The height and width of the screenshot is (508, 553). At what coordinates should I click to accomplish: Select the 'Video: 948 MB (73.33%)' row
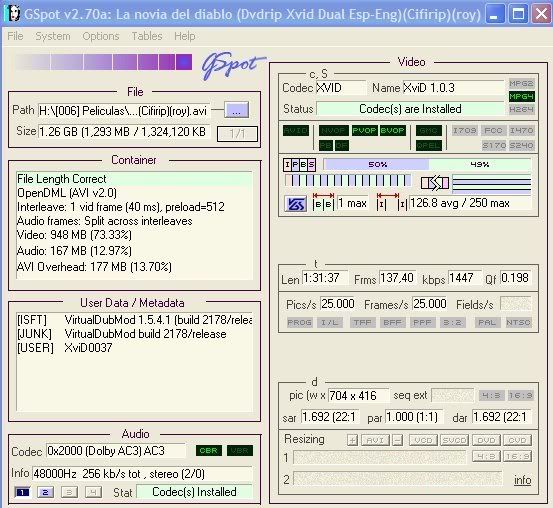click(134, 235)
